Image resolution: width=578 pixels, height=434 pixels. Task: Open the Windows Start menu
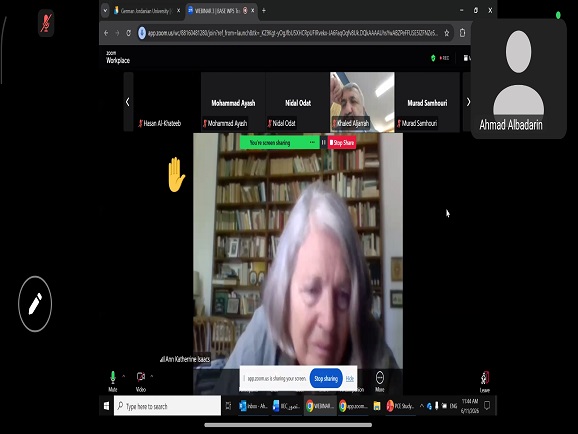point(106,406)
